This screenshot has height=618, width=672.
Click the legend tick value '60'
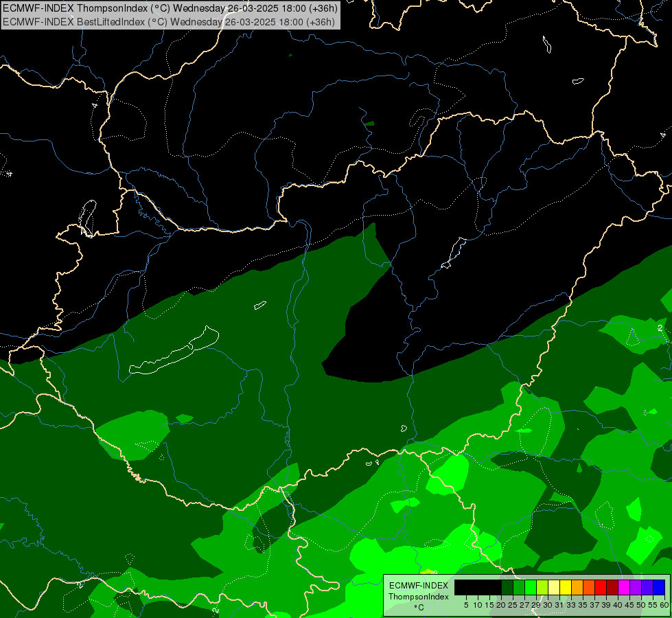[x=664, y=605]
